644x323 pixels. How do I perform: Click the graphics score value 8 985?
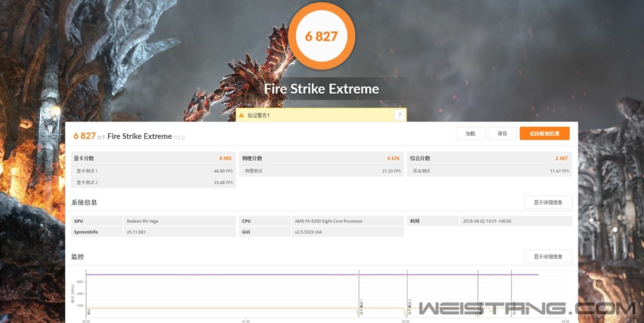pyautogui.click(x=226, y=158)
